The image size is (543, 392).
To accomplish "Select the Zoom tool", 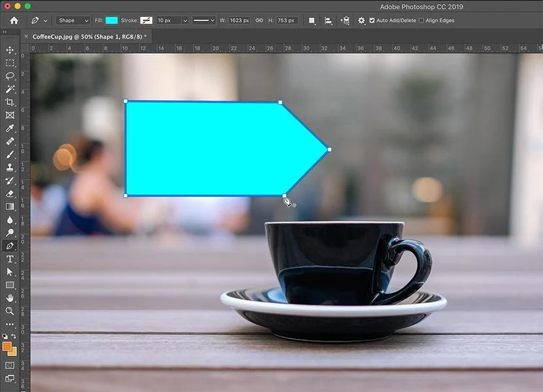I will 10,311.
